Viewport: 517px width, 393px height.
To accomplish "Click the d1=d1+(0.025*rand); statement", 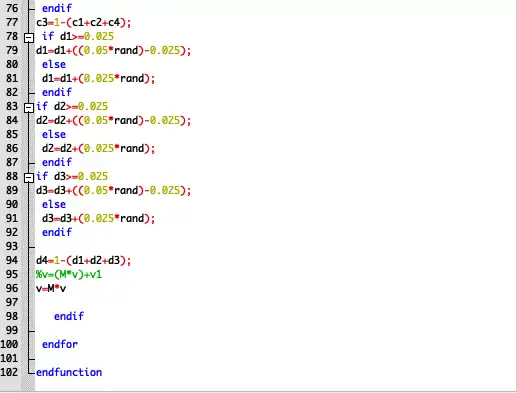I will 99,78.
